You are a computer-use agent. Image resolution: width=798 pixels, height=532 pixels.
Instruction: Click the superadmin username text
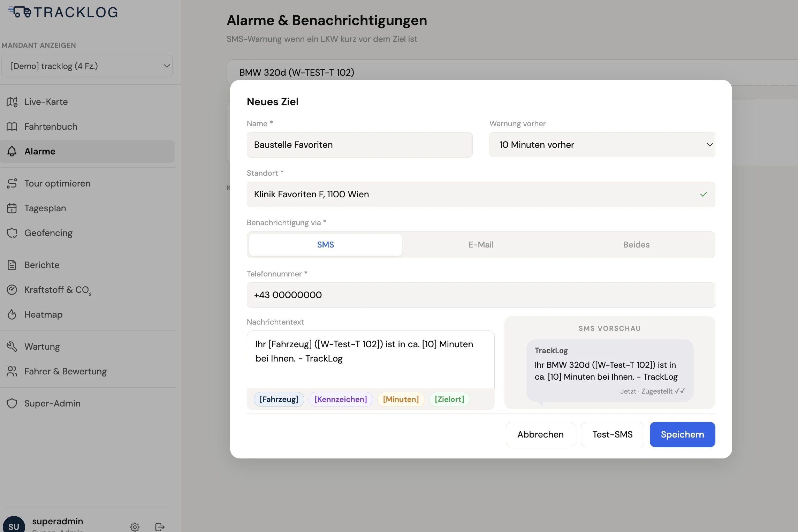[58, 521]
